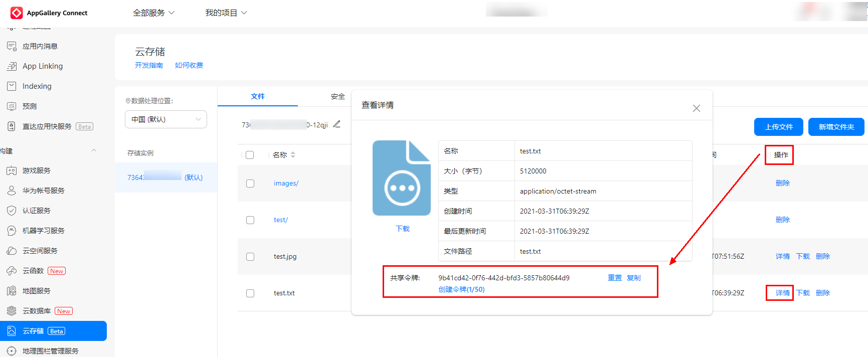Viewport: 868px width, 357px height.
Task: Click the App Linking sidebar icon
Action: click(x=12, y=66)
